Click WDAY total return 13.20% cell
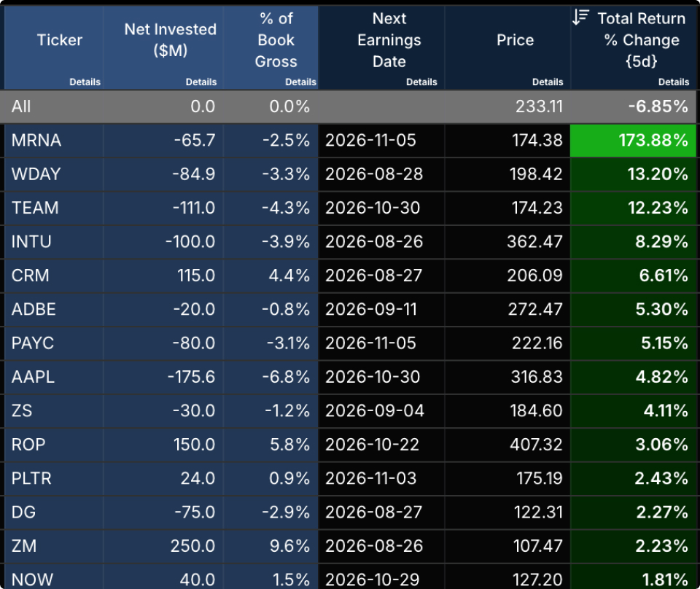Screen dimensions: 700x589 coord(633,174)
